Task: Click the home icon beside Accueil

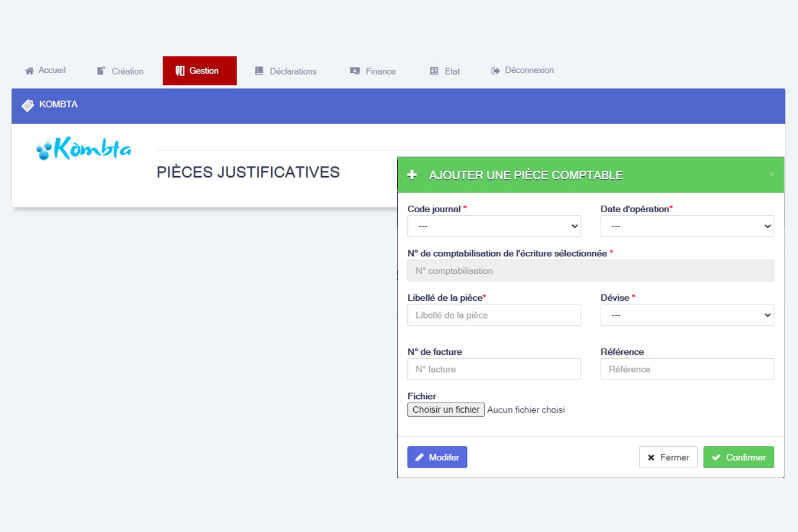Action: click(30, 71)
